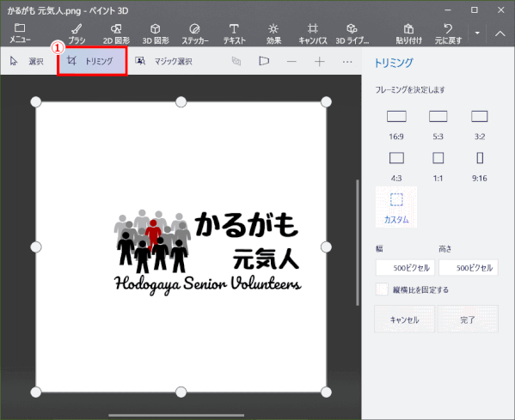Zoom in with the plus button
This screenshot has width=515, height=420.
pos(319,61)
